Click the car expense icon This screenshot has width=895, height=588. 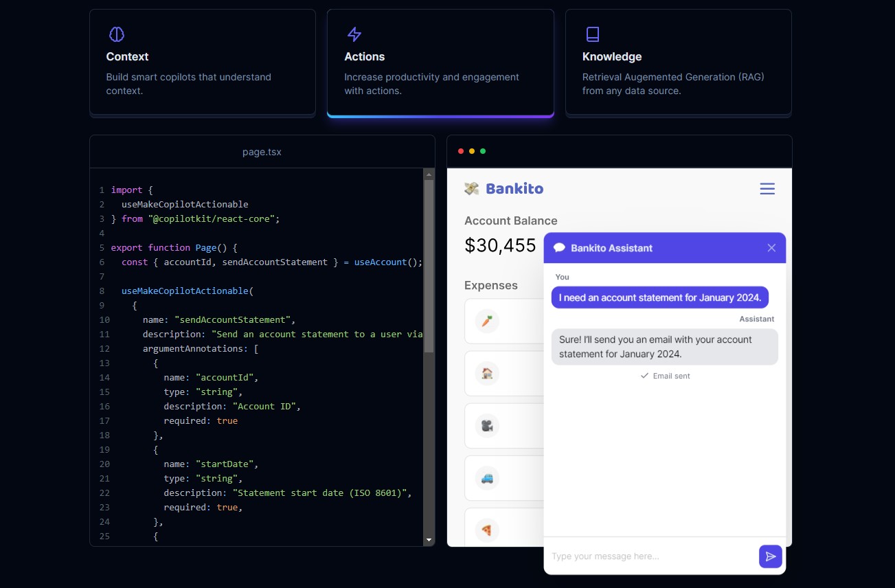click(x=487, y=478)
